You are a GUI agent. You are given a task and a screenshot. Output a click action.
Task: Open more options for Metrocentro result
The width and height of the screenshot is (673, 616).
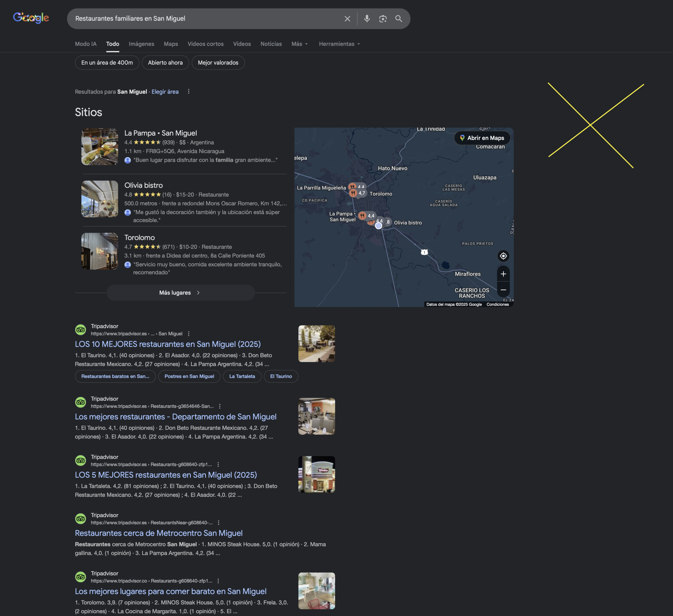218,523
